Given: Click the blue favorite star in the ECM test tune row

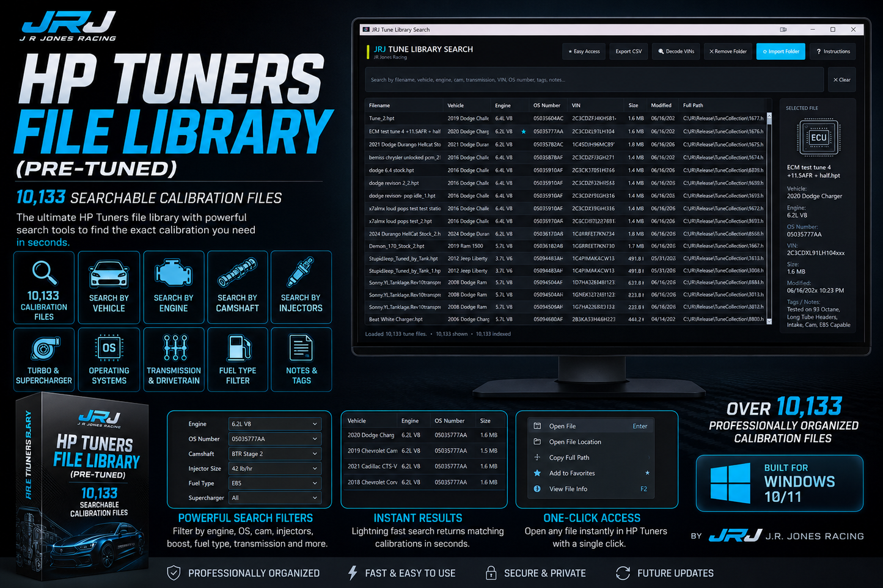Looking at the screenshot, I should click(x=523, y=131).
